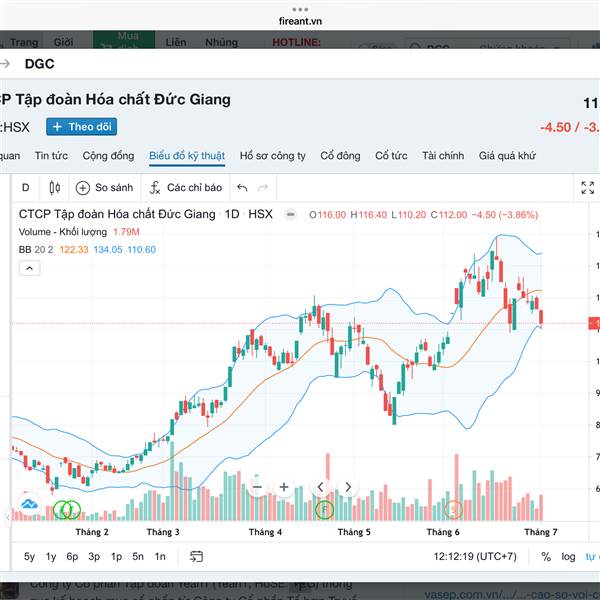The width and height of the screenshot is (600, 600).
Task: Open the candlestick chart style picker
Action: point(55,188)
